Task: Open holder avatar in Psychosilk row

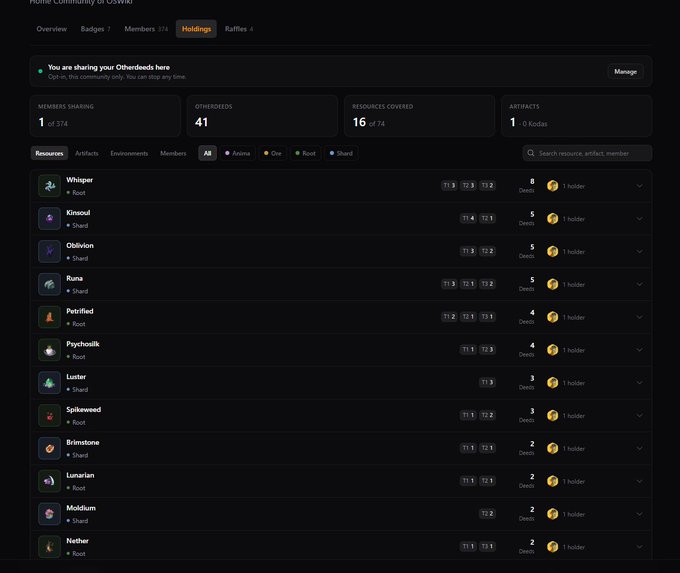Action: click(x=552, y=350)
